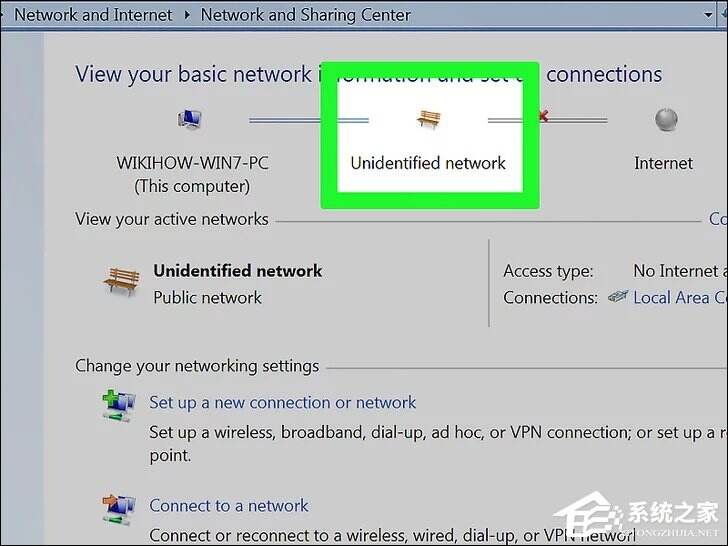The width and height of the screenshot is (728, 546).
Task: Click the Set up new connection icon
Action: pyautogui.click(x=119, y=406)
